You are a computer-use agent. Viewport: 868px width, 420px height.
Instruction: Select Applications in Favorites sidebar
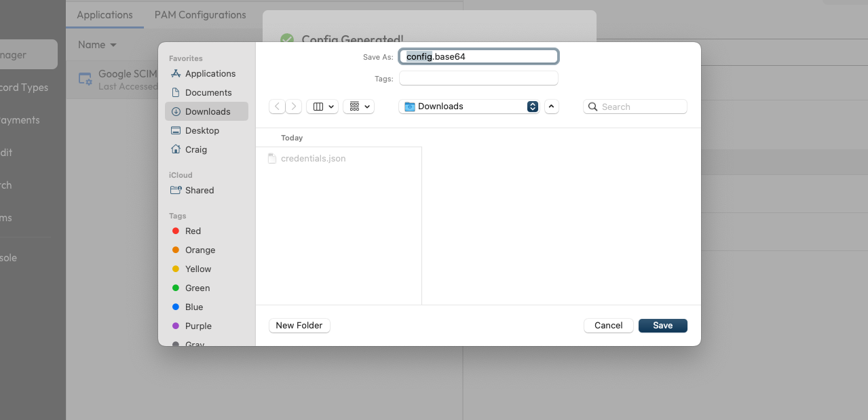point(210,73)
